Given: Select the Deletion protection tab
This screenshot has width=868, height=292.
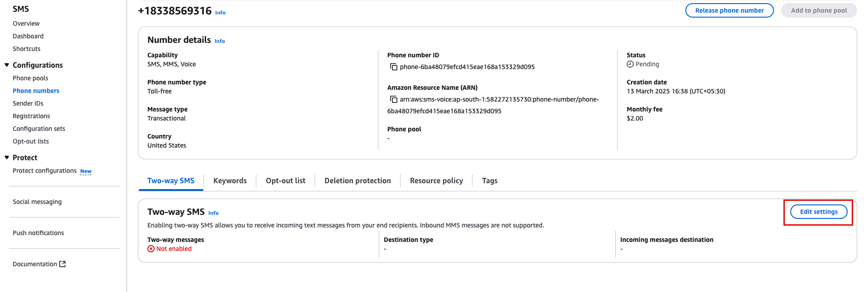Looking at the screenshot, I should [357, 181].
